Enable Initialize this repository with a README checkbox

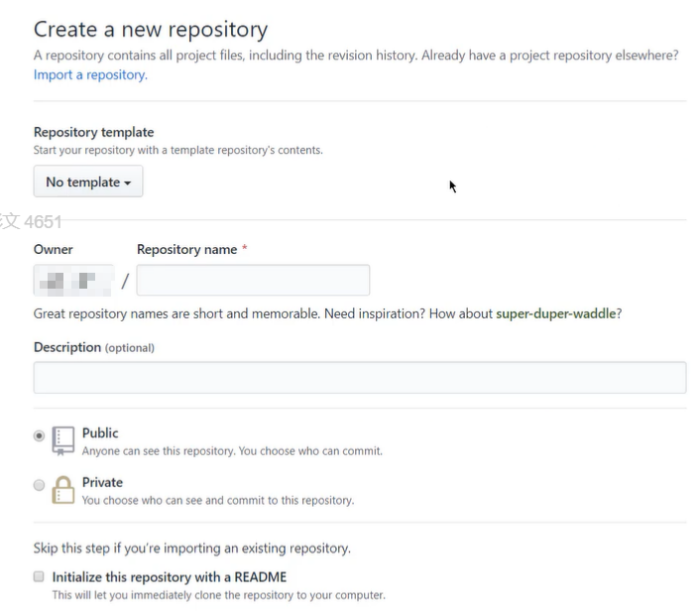pos(39,576)
